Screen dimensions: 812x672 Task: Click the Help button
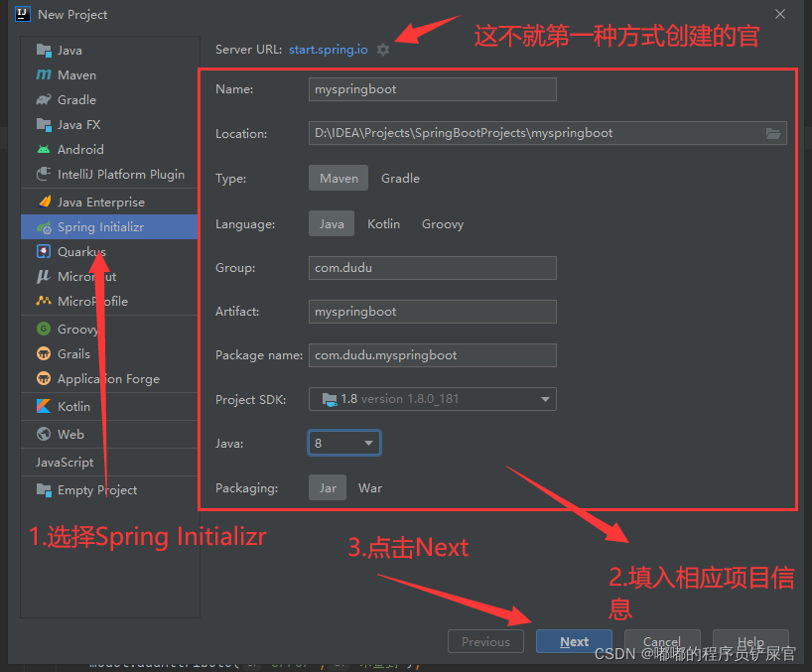(750, 641)
